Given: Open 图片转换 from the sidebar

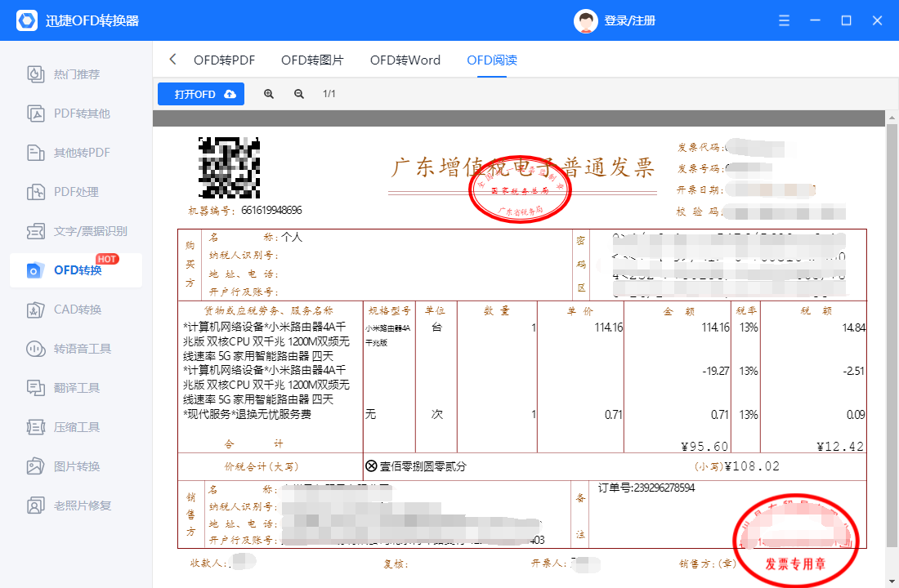Looking at the screenshot, I should 74,466.
